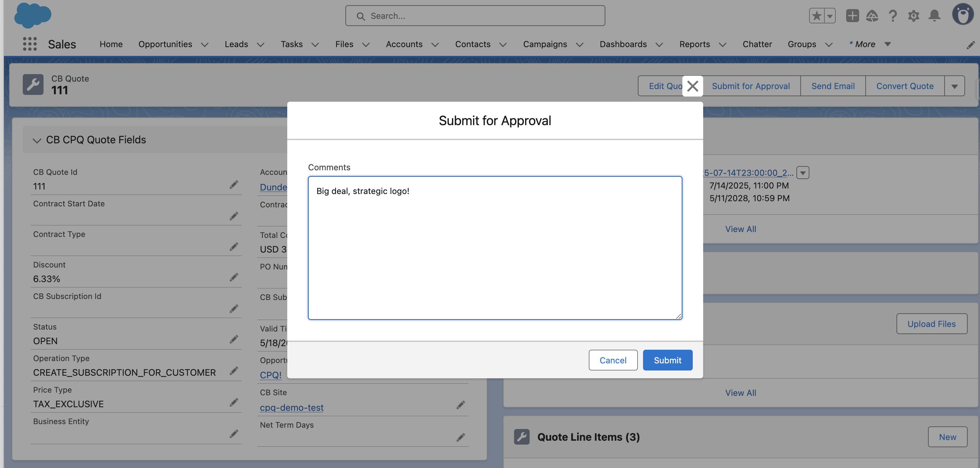Edit the CB Site field pencil icon

[461, 405]
